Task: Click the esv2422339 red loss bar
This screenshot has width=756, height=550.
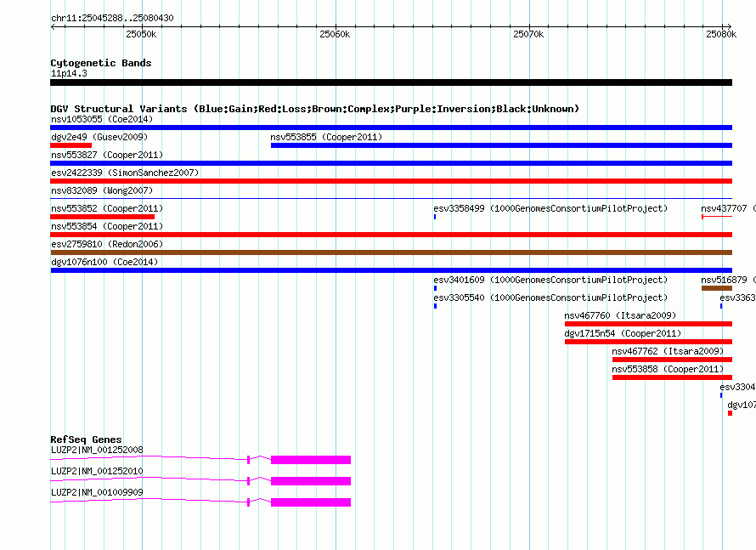Action: [391, 181]
